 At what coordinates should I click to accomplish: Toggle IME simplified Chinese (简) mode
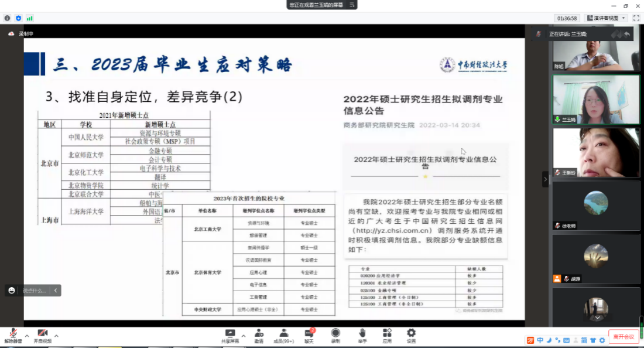(584, 340)
